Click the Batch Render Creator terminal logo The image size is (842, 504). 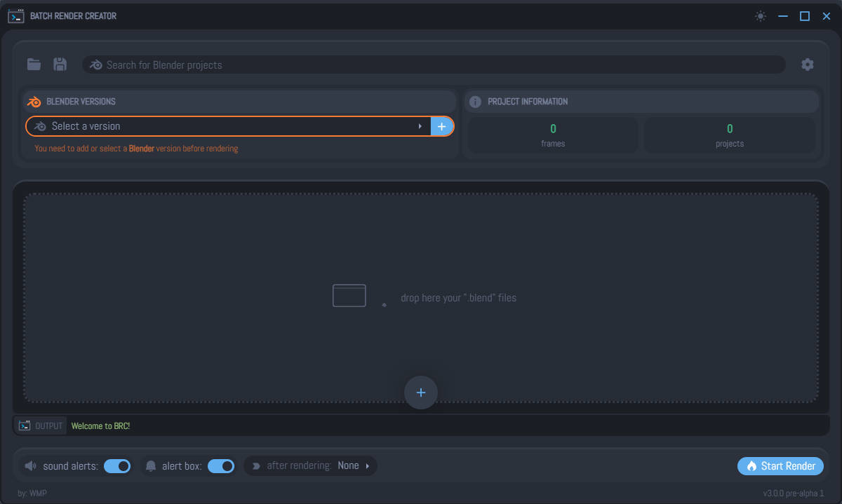point(16,15)
